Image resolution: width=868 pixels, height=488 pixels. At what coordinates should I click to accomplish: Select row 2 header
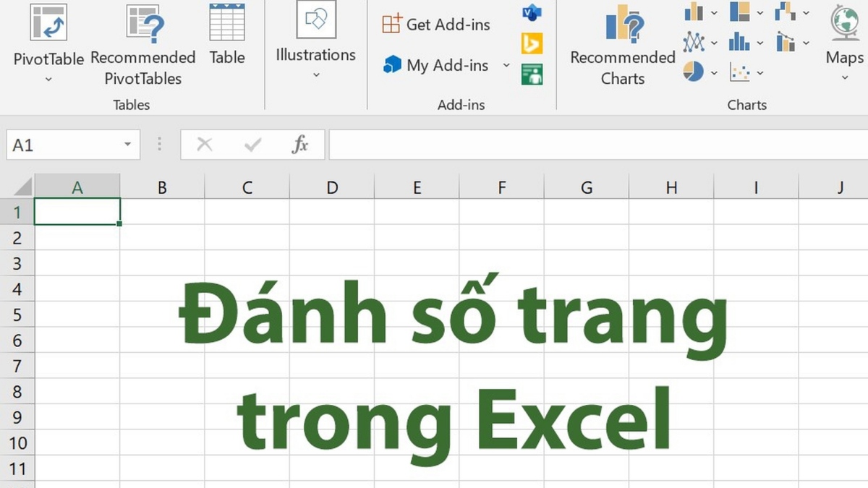coord(17,238)
